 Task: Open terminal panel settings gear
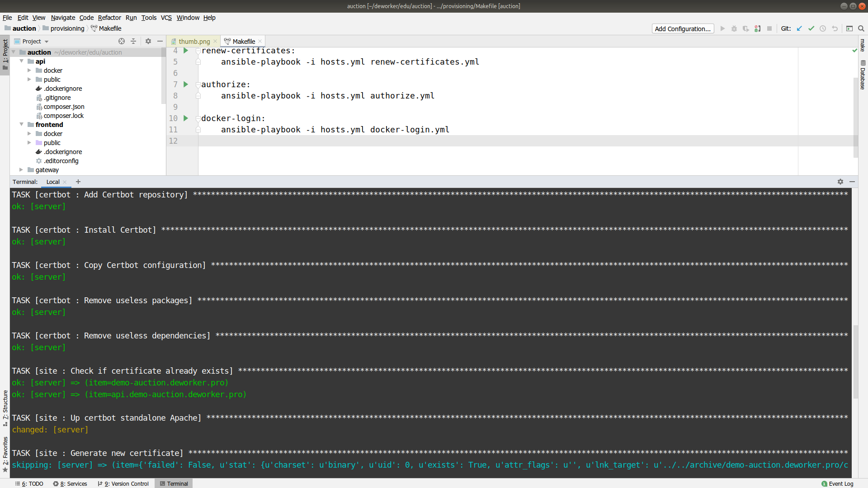click(840, 182)
